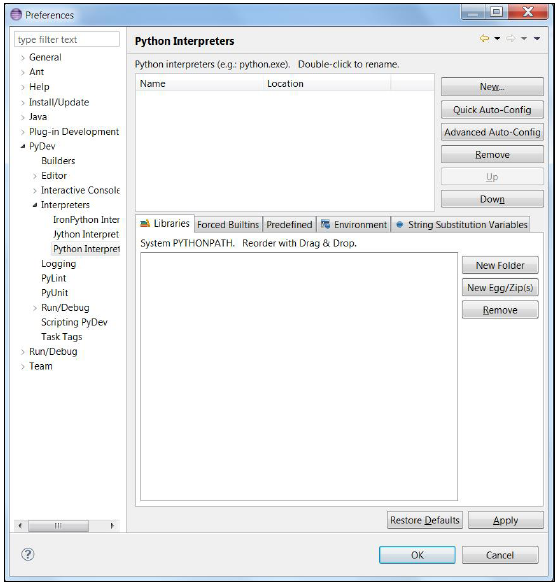
Task: Switch to the Forced Builtins tab
Action: (x=228, y=225)
